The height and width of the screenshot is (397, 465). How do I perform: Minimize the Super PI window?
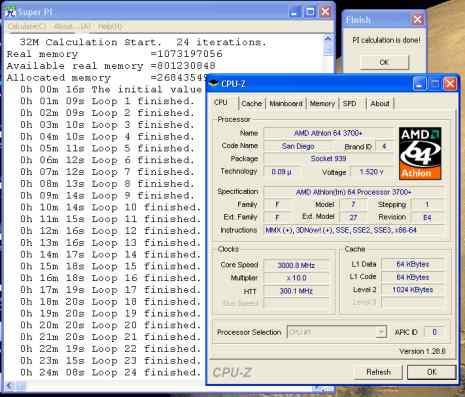[294, 12]
